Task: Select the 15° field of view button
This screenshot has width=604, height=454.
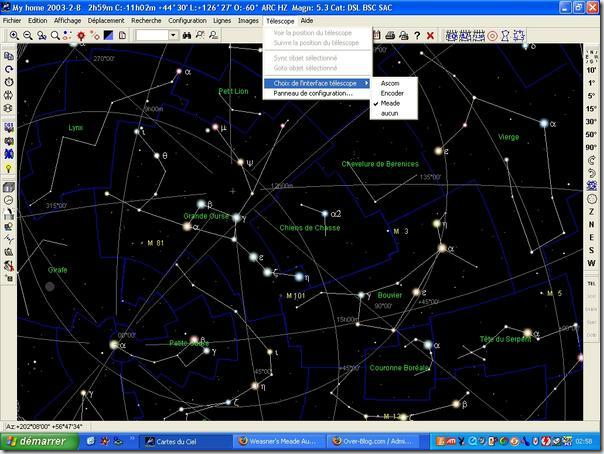Action: pos(591,109)
